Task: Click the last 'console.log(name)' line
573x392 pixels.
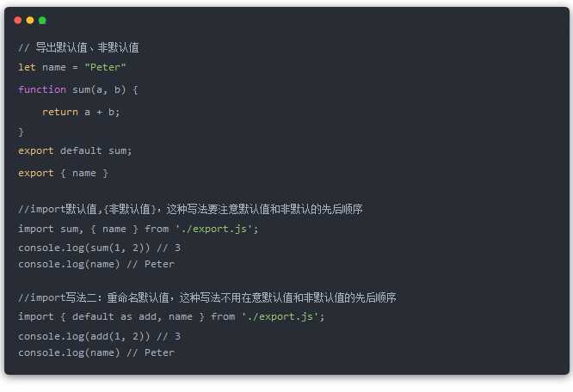Action: tap(95, 352)
